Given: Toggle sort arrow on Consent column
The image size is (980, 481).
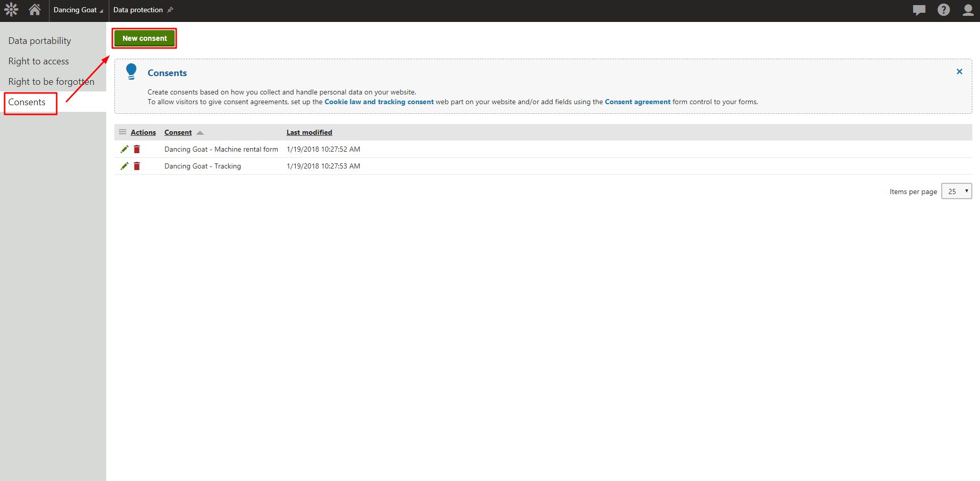Looking at the screenshot, I should [x=200, y=133].
